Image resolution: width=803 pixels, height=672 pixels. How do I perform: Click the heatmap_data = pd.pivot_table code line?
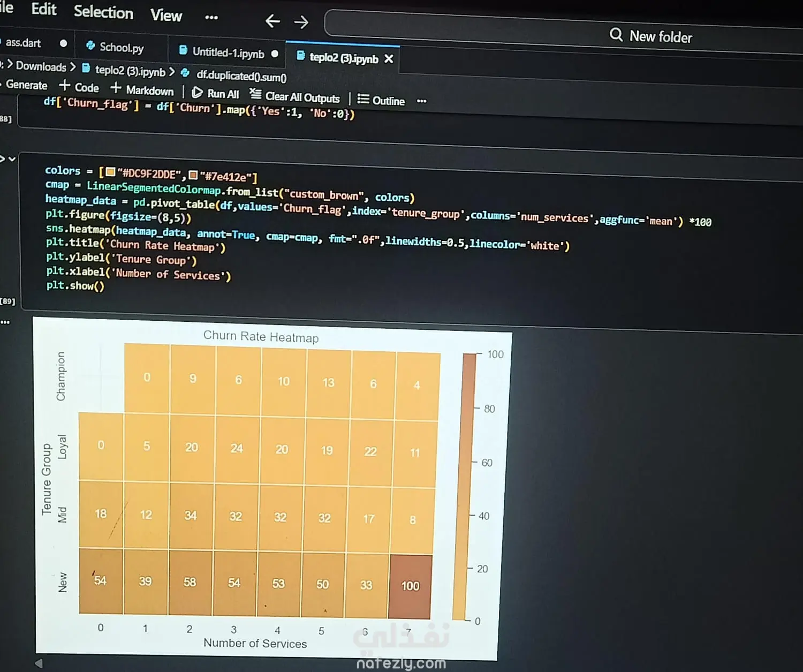[378, 210]
